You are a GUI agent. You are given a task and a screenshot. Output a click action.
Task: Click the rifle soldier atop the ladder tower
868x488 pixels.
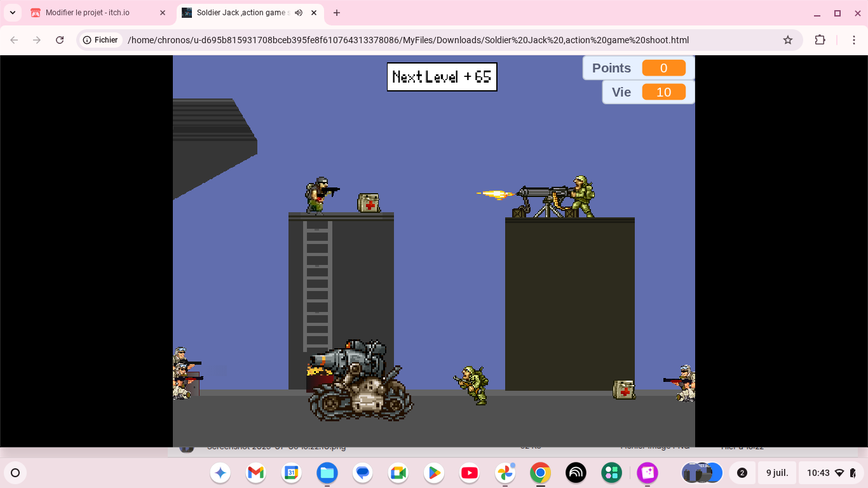tap(321, 195)
